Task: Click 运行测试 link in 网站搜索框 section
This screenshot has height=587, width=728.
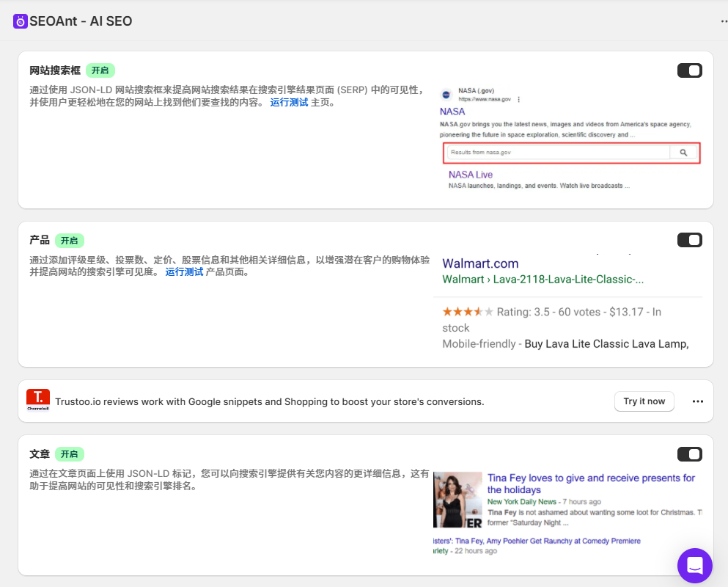Action: tap(289, 103)
